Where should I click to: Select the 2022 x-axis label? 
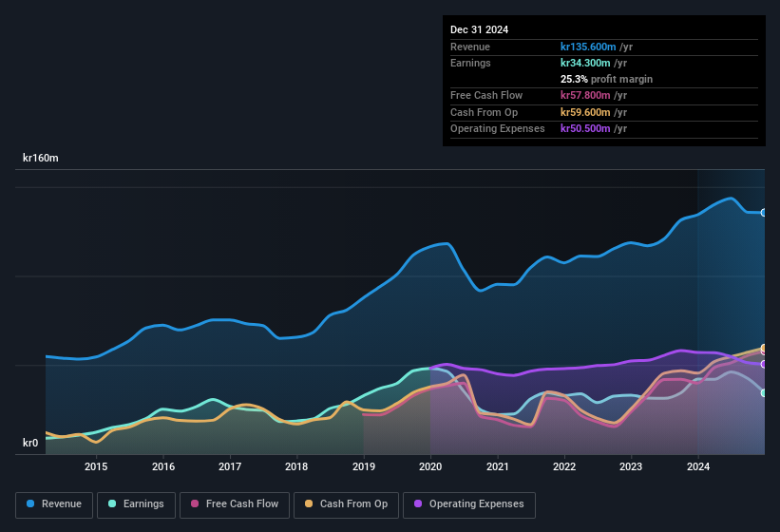[564, 466]
